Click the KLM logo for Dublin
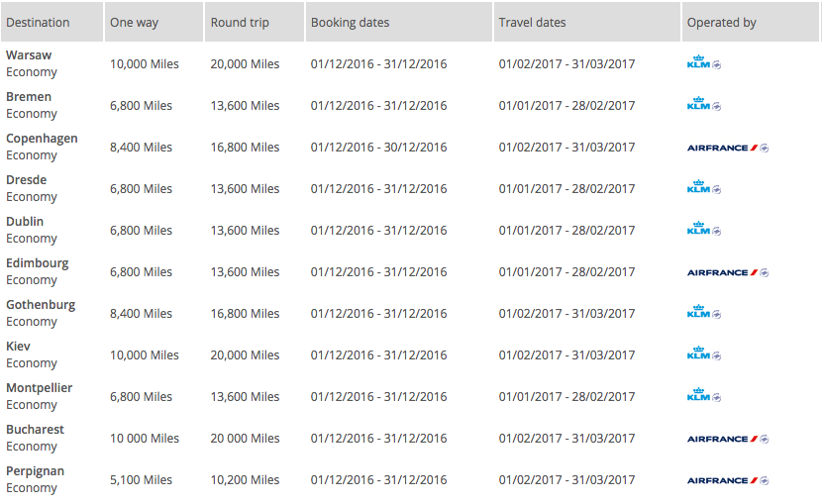Viewport: 822px width, 504px height. click(x=703, y=229)
